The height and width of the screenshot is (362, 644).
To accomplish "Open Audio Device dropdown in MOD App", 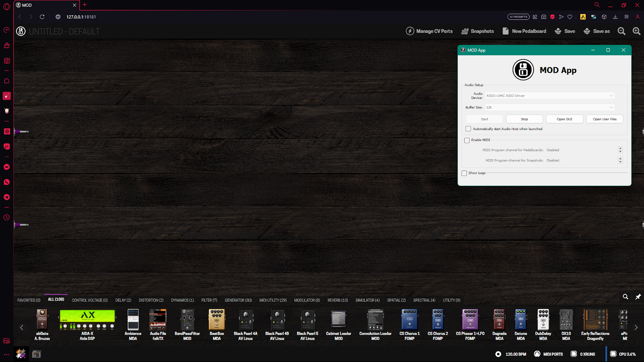I will pyautogui.click(x=550, y=96).
